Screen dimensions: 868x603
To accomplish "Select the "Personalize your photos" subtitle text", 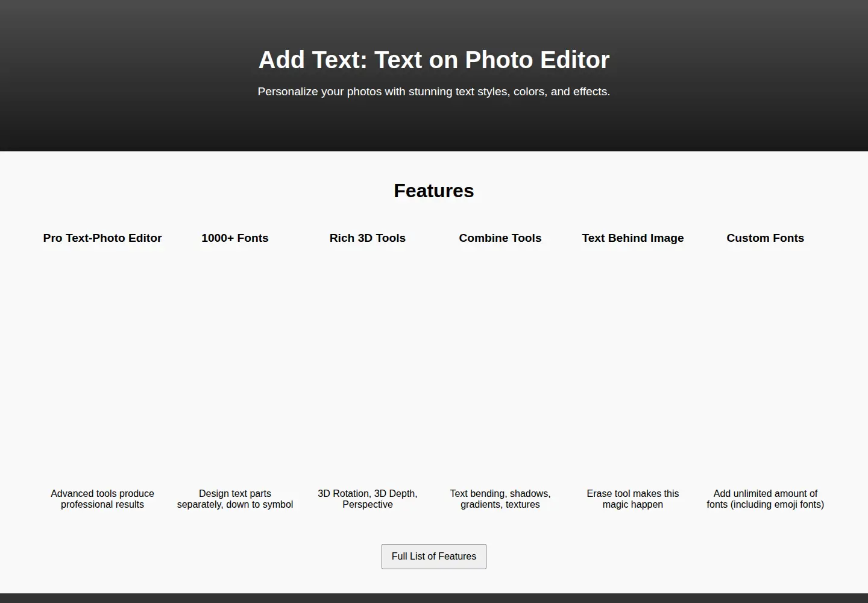I will coord(434,92).
